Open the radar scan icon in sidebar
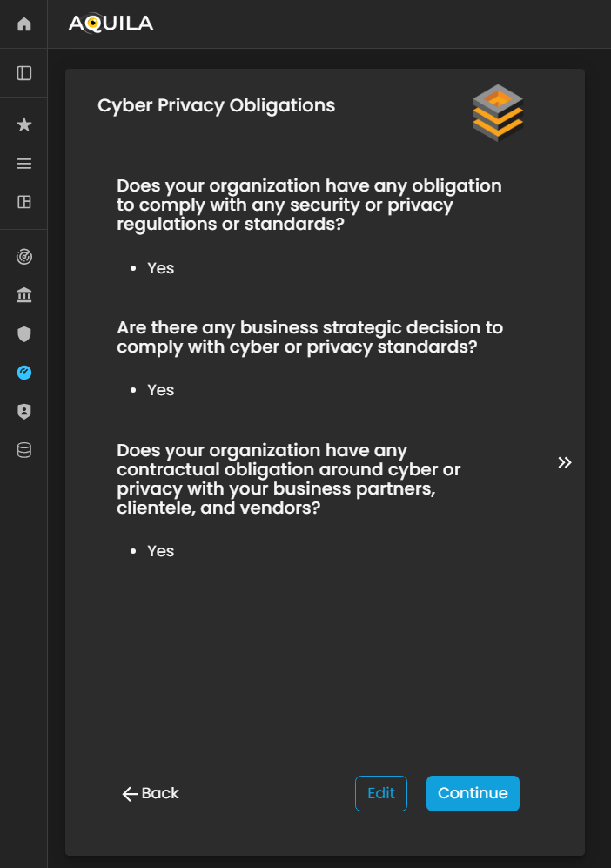Screen dimensions: 611x868 pyautogui.click(x=24, y=258)
